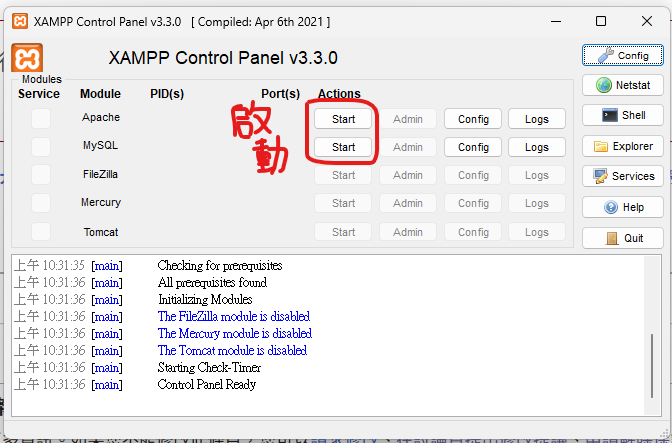The height and width of the screenshot is (443, 672).
Task: Click the Actions column header
Action: pyautogui.click(x=339, y=94)
